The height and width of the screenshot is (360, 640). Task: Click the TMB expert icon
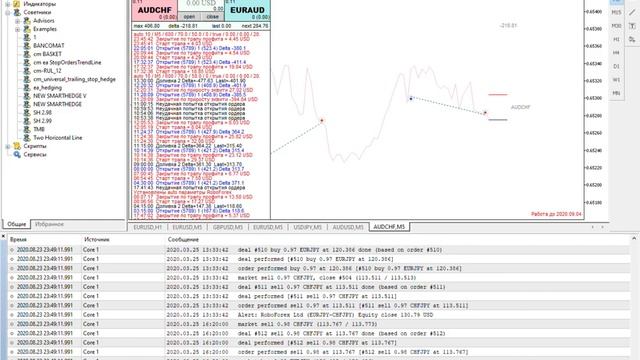(27, 129)
